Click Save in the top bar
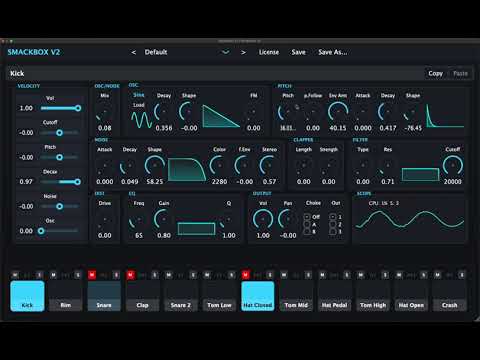 point(298,52)
